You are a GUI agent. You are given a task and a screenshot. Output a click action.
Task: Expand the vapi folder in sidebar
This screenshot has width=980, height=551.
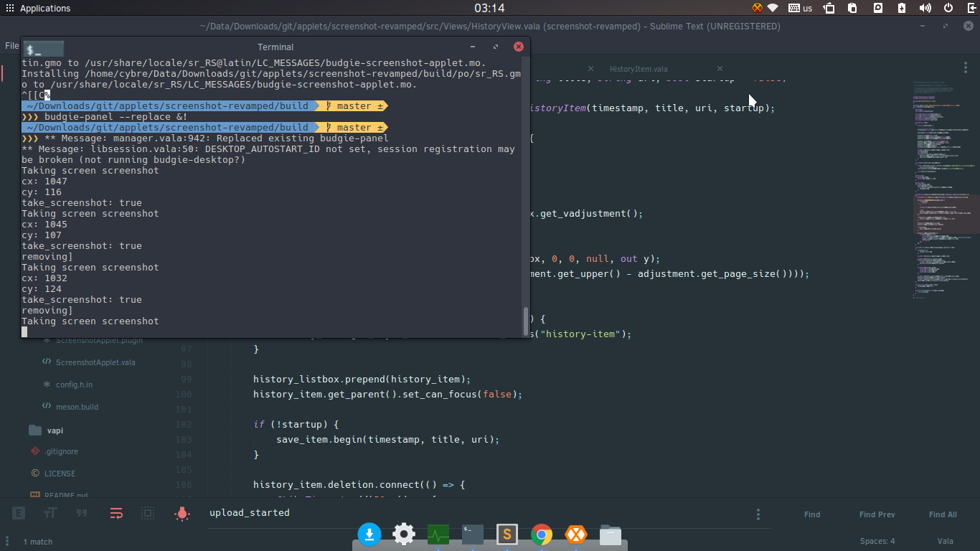click(55, 430)
